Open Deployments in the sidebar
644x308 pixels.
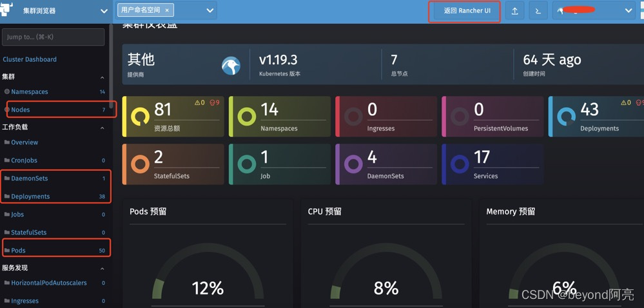(30, 197)
